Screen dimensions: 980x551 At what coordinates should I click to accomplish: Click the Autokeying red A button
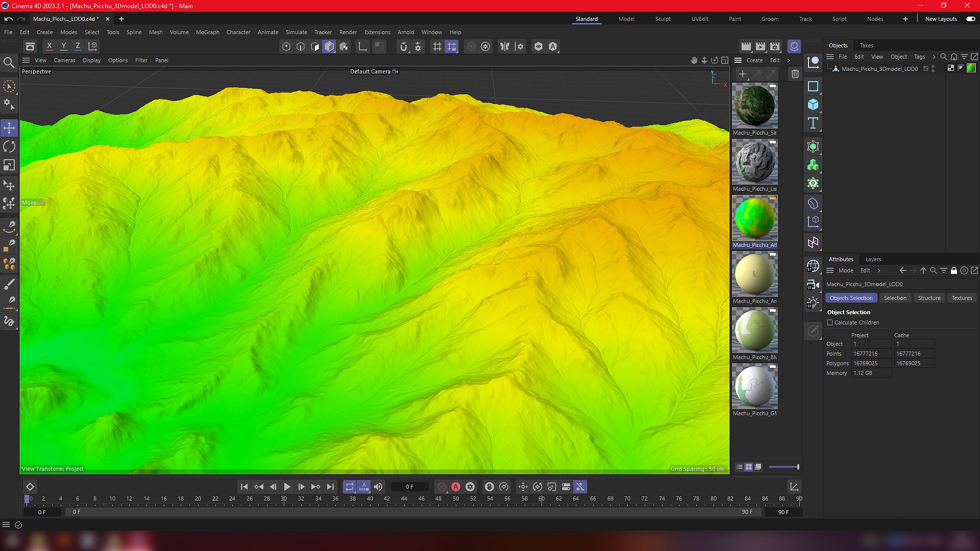(456, 487)
